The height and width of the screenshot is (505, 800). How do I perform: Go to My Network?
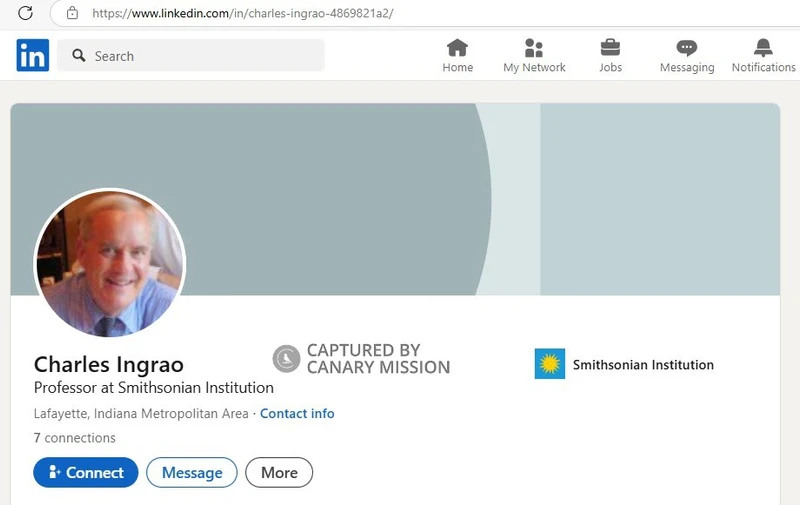[534, 49]
